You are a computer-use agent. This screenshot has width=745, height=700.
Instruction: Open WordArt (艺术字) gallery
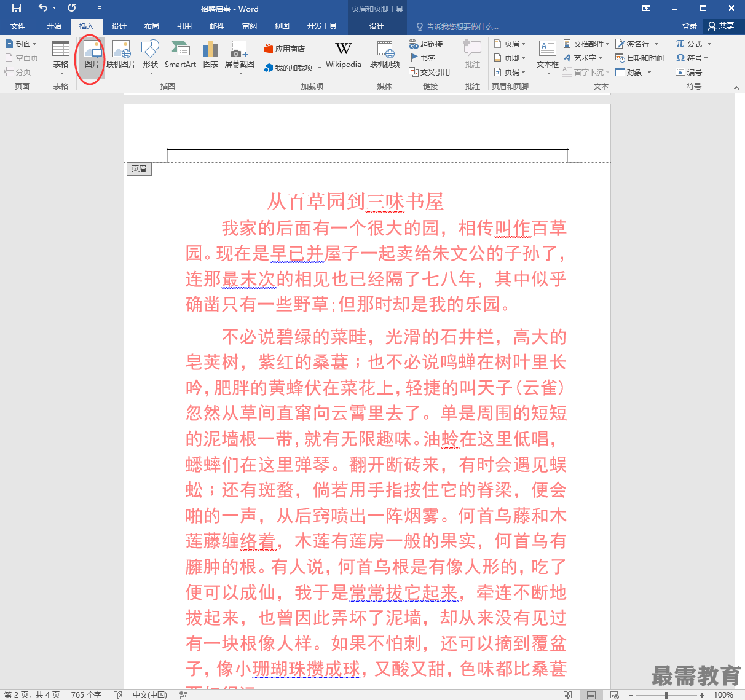click(x=583, y=58)
